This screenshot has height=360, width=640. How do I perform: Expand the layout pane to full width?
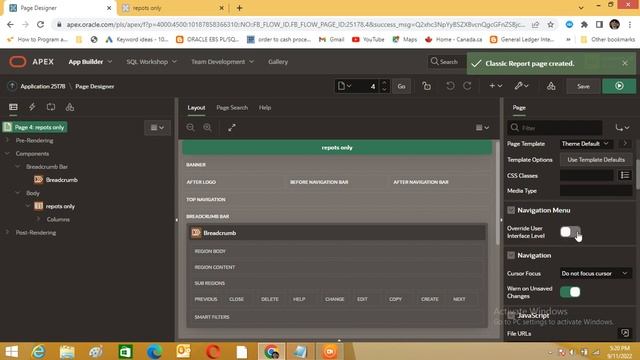(x=232, y=127)
